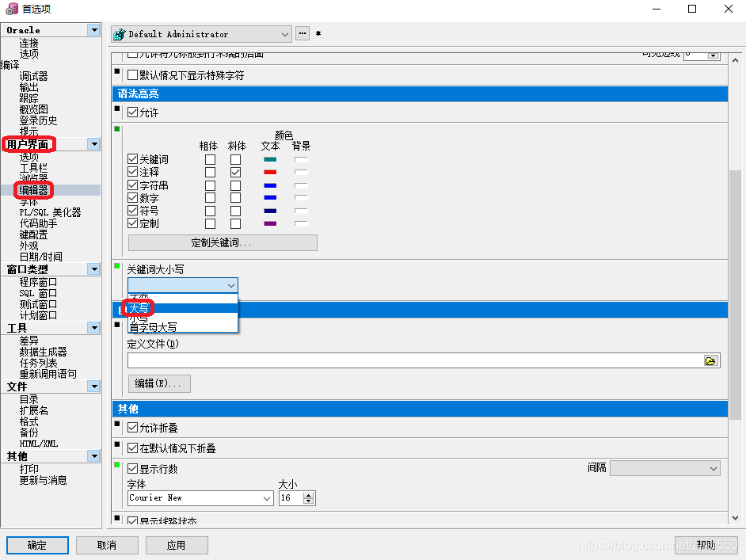Select 数据生成器 under 工具
The width and height of the screenshot is (746, 560).
[x=43, y=352]
